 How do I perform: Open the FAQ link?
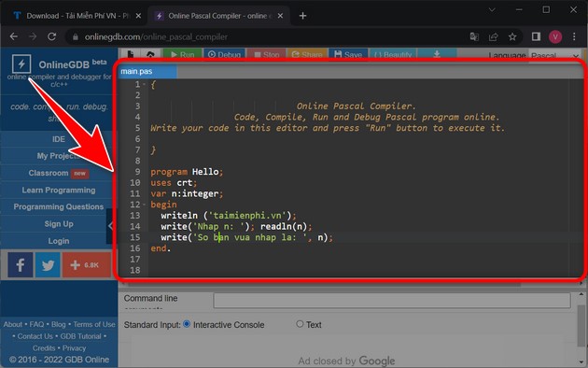[x=36, y=324]
